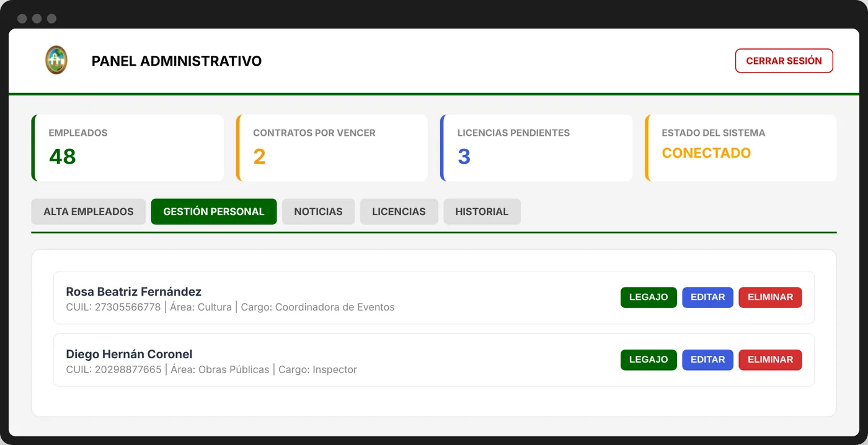The width and height of the screenshot is (868, 445).
Task: Select the name Rosa Beatriz Fernández
Action: (134, 291)
